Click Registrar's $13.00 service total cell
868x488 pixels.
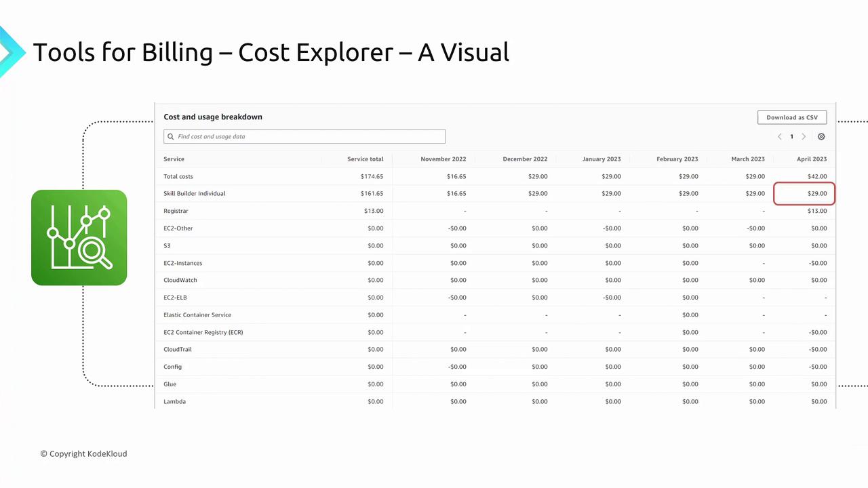click(x=374, y=211)
